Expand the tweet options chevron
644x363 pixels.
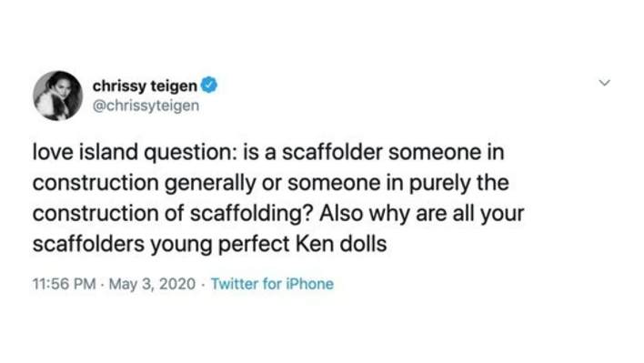pyautogui.click(x=604, y=83)
